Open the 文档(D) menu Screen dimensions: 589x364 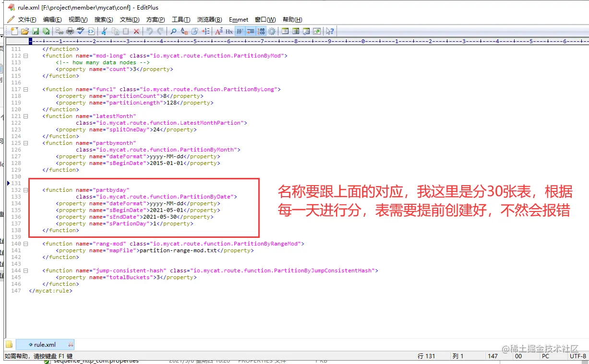click(130, 20)
